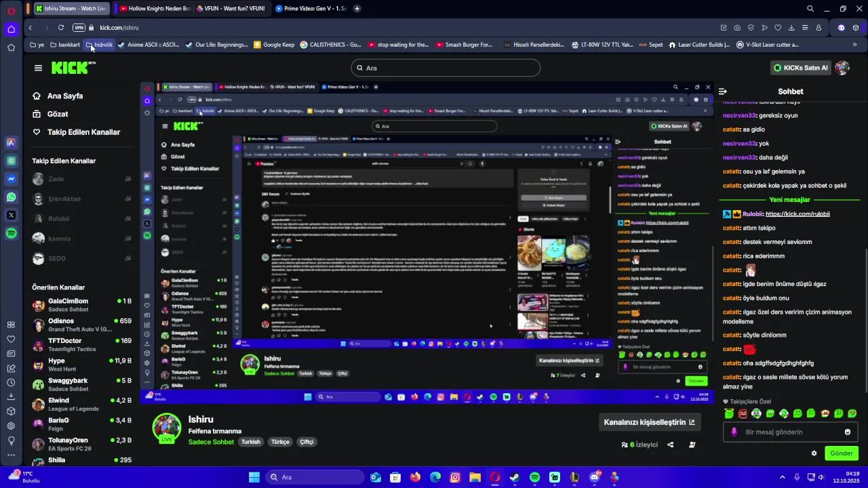
Task: Toggle notifications for SEDO channel
Action: pos(127,258)
